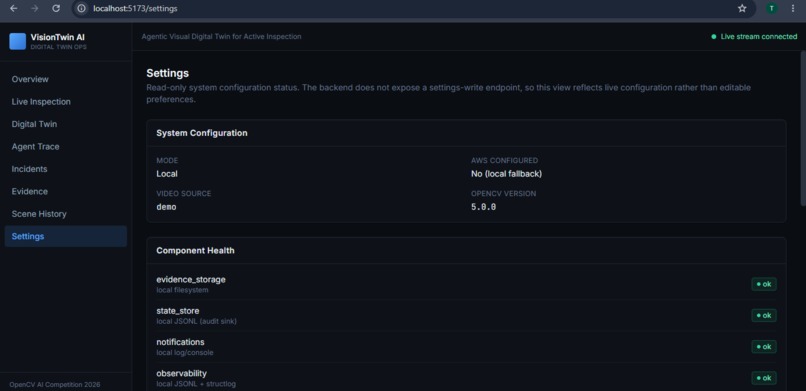806x391 pixels.
Task: Go to Live Inspection in sidebar
Action: pos(66,102)
